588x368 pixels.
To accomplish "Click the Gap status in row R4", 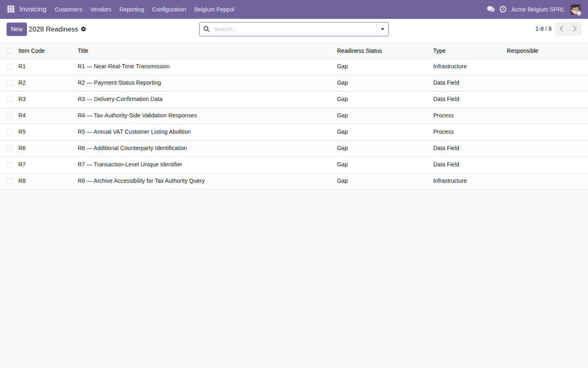I will (x=343, y=116).
